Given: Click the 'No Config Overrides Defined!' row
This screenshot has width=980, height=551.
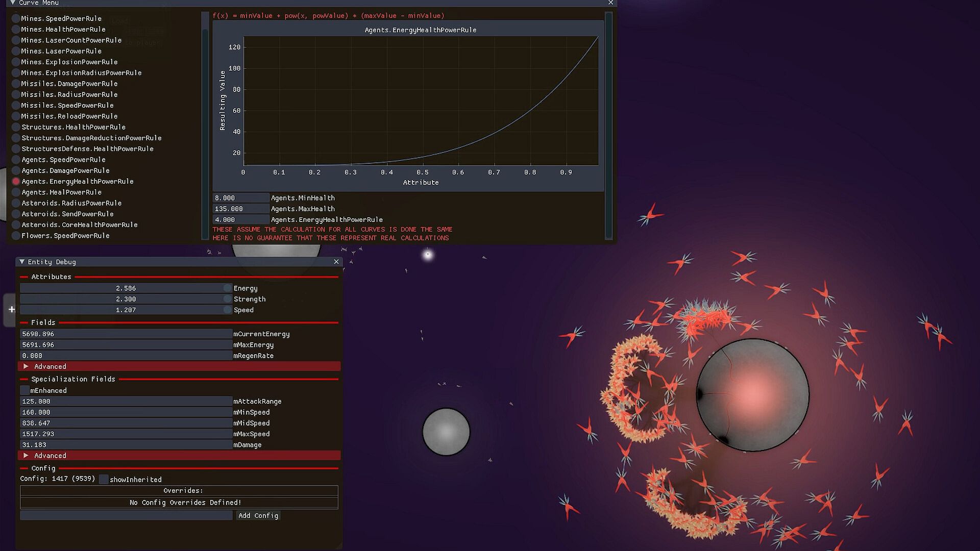Looking at the screenshot, I should pos(179,503).
